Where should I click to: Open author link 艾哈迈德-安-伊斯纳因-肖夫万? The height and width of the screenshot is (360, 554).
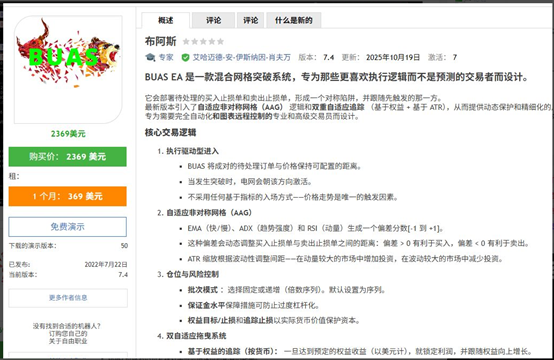tap(242, 57)
